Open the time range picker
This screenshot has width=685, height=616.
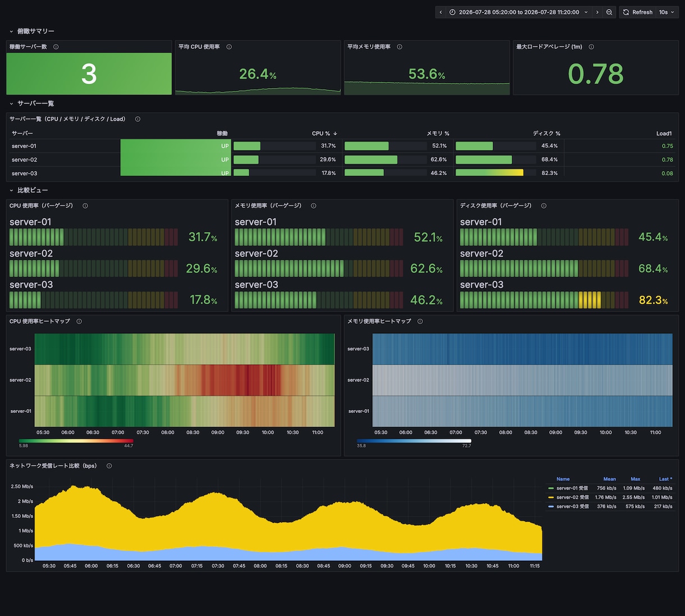click(519, 12)
